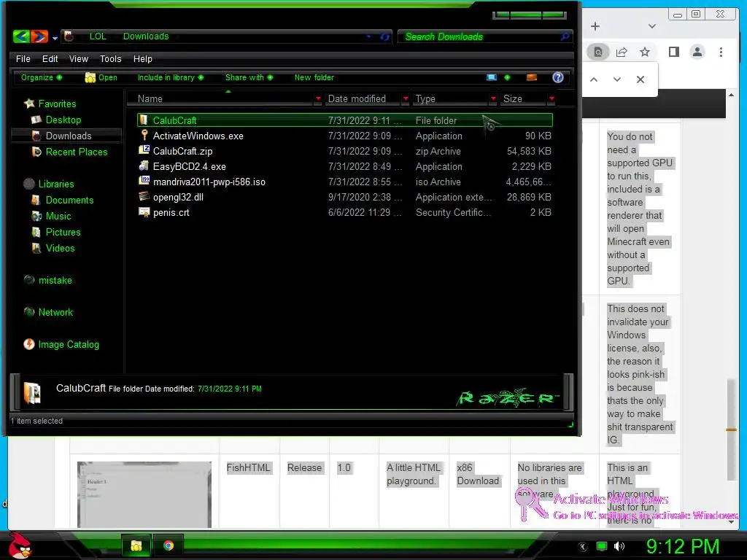Go forward with the orange arrow button

coord(39,36)
